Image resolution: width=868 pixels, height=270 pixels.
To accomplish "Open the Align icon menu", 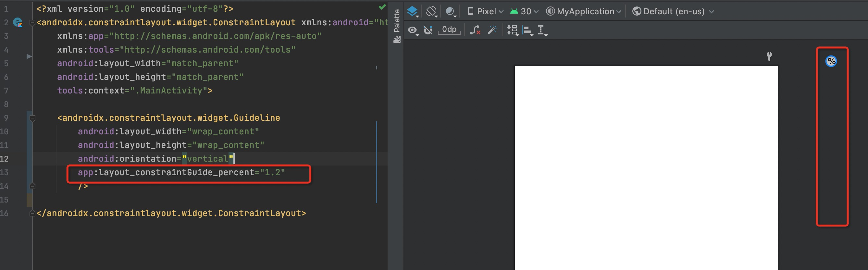I will coord(527,30).
